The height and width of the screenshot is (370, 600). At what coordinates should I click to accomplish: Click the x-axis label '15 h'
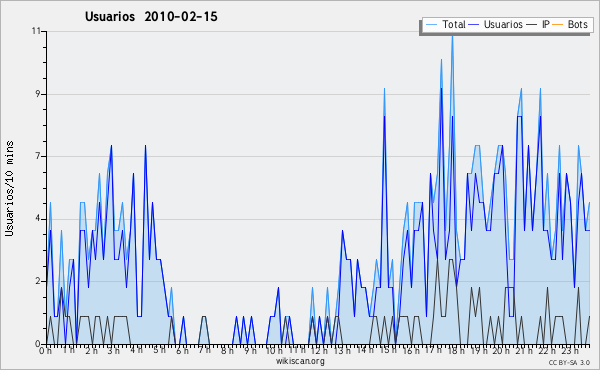[x=388, y=350]
